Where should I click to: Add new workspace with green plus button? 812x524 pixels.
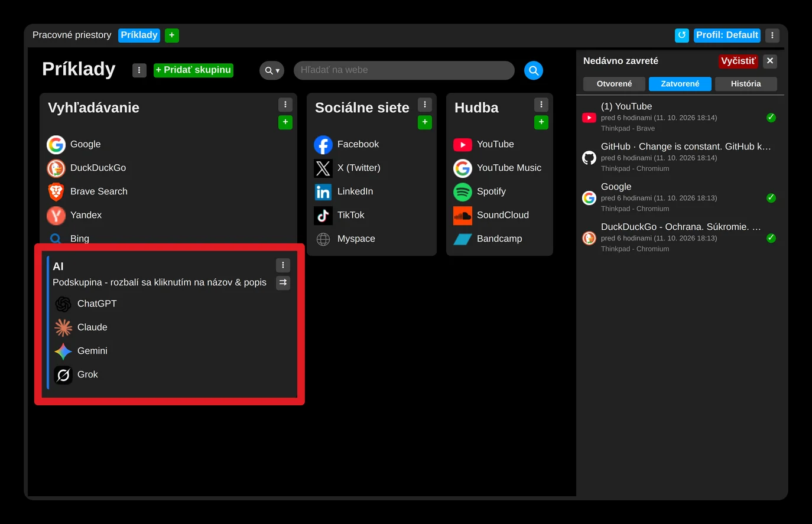[171, 35]
